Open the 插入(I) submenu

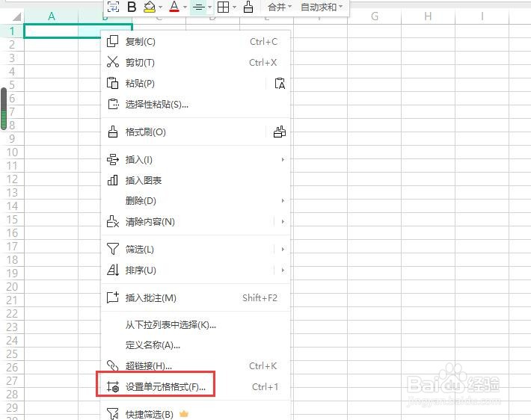[196, 159]
